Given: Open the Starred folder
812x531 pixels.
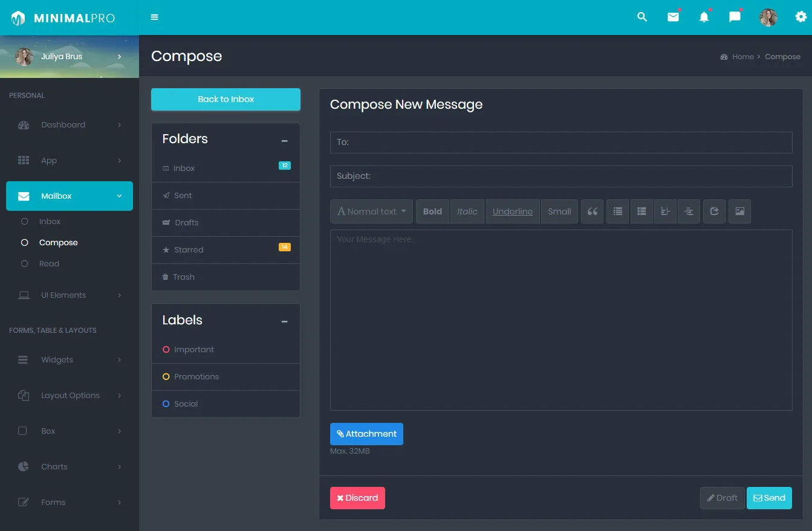Looking at the screenshot, I should pyautogui.click(x=226, y=250).
